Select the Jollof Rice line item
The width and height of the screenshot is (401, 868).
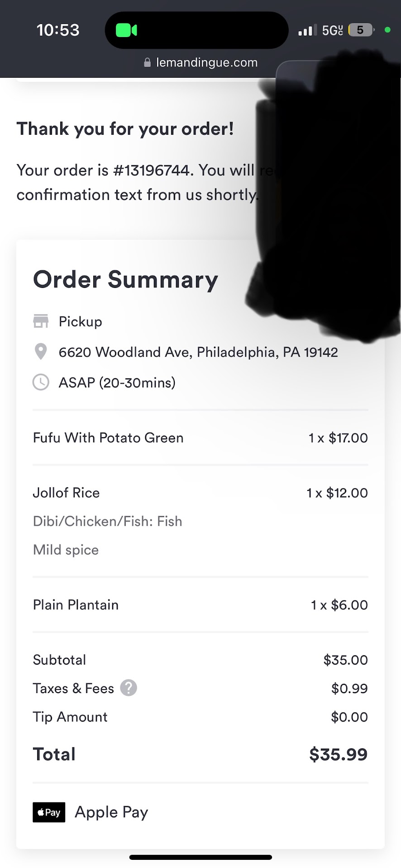click(x=67, y=493)
